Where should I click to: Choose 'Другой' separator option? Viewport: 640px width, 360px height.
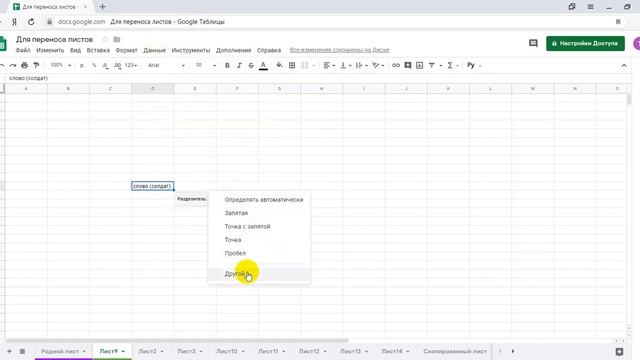click(x=259, y=274)
